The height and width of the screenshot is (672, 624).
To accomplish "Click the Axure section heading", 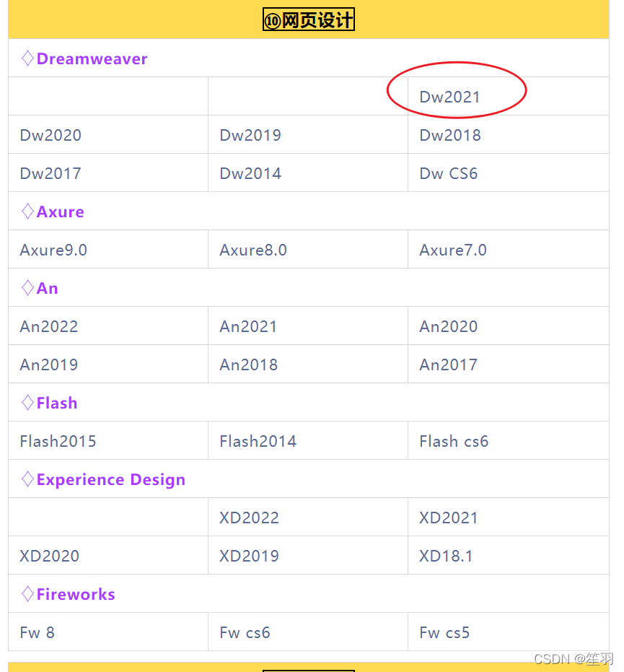I will (x=53, y=211).
